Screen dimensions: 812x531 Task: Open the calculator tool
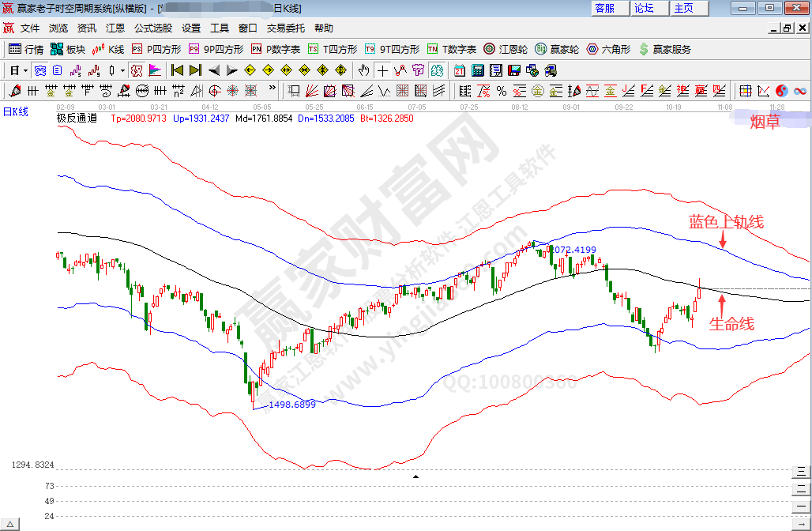point(477,70)
